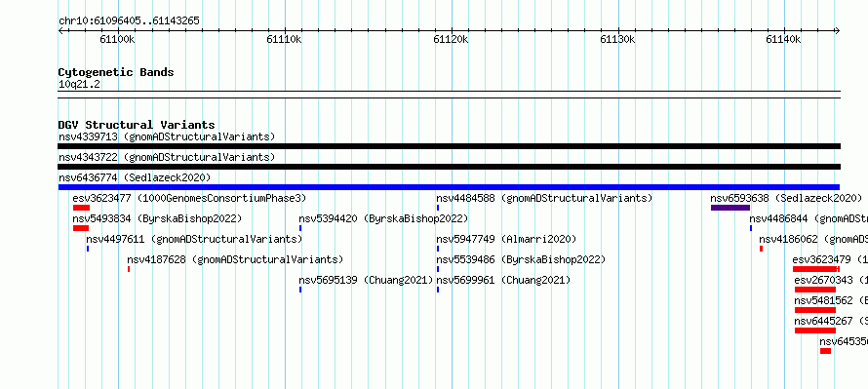Open variant nsv4339713 label
Image resolution: width=868 pixels, height=389 pixels.
point(167,136)
